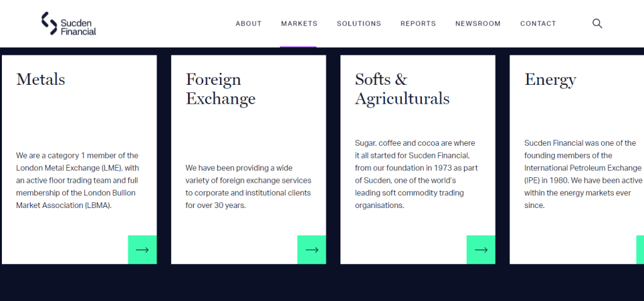Click the Sucden Financial logo

69,23
